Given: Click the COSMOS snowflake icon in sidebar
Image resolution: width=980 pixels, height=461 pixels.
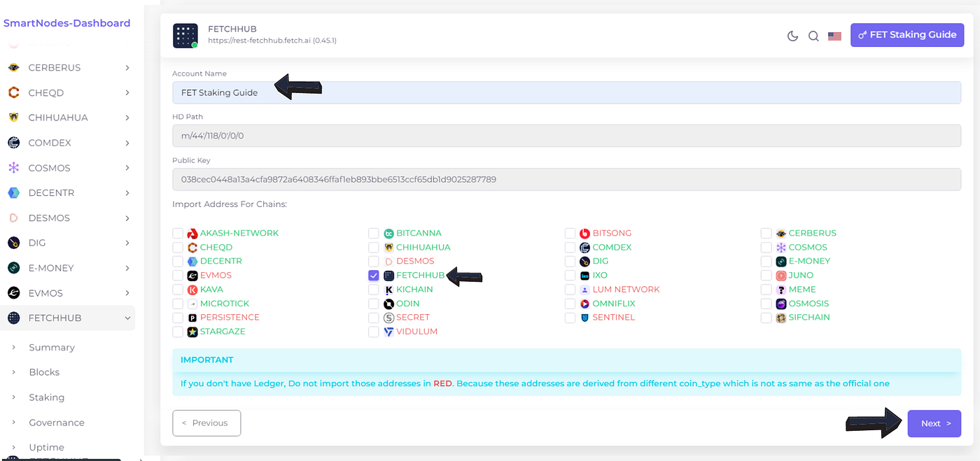Looking at the screenshot, I should point(13,168).
